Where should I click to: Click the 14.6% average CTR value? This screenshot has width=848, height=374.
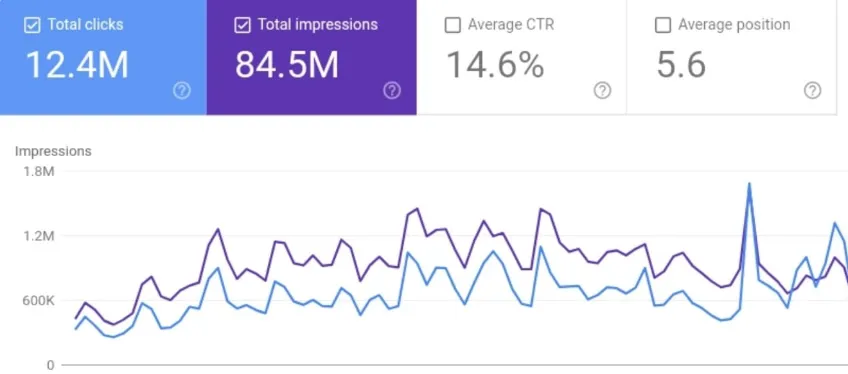[x=495, y=65]
